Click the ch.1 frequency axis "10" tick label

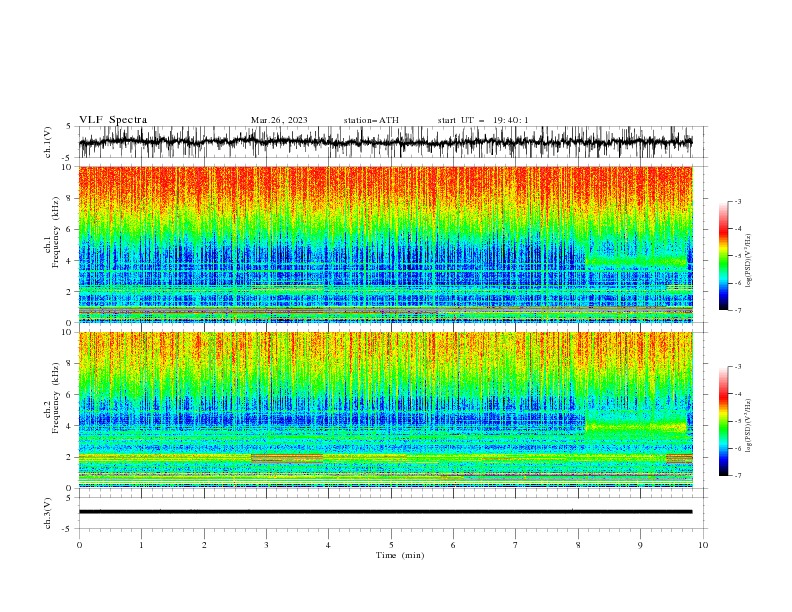coord(67,167)
